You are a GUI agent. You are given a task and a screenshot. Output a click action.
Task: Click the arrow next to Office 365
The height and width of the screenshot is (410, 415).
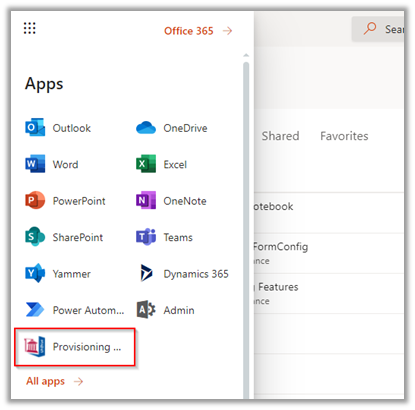pos(228,31)
